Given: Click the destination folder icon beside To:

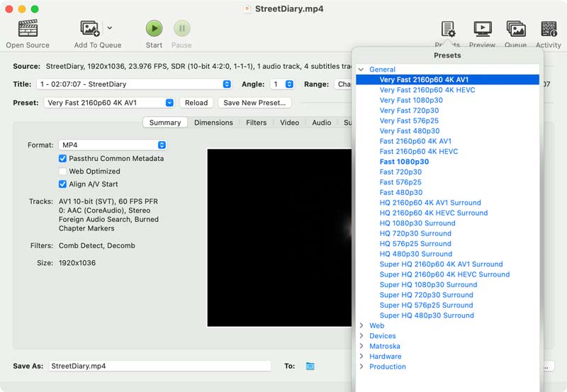Looking at the screenshot, I should tap(310, 366).
